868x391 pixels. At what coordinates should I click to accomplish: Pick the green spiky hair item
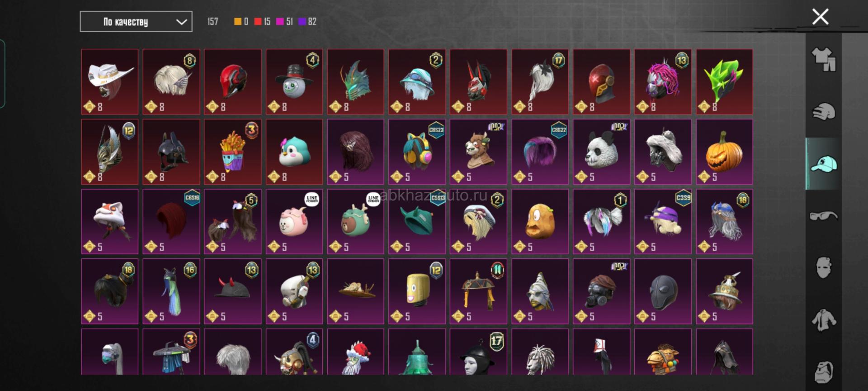724,81
